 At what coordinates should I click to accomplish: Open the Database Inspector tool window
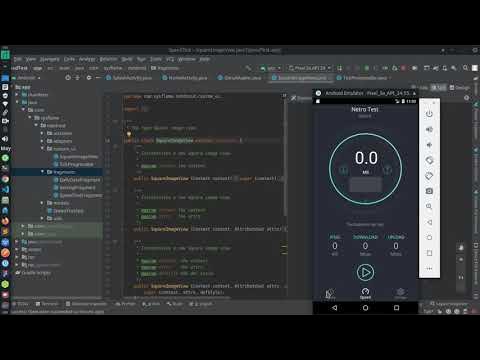86,304
